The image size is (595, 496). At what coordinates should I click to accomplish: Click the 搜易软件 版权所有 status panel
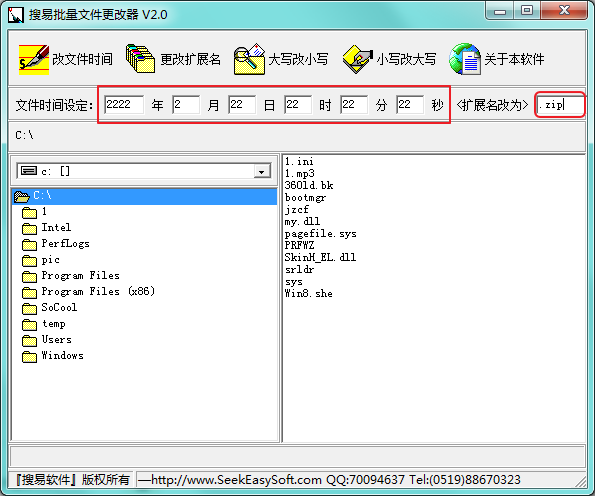click(x=71, y=480)
